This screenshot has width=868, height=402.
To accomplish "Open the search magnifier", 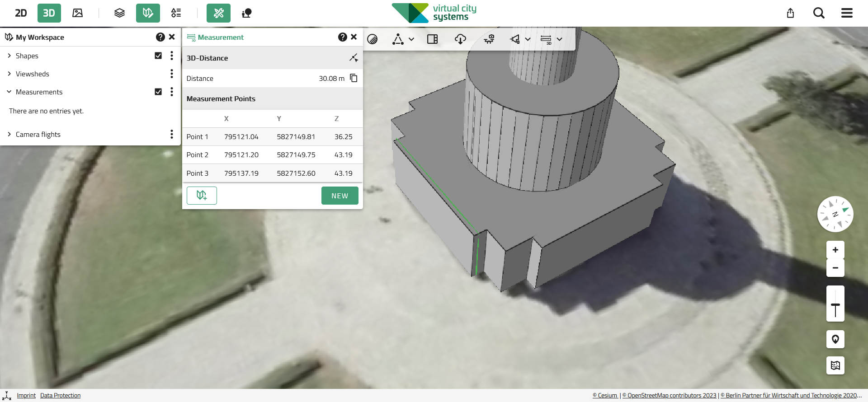I will coord(819,13).
